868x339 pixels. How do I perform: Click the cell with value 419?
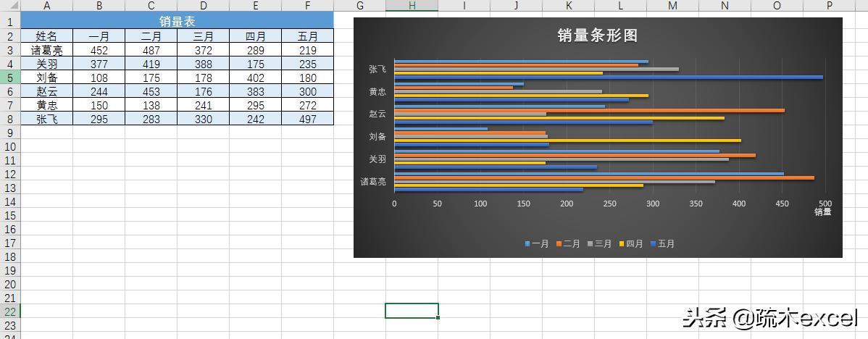tap(151, 64)
